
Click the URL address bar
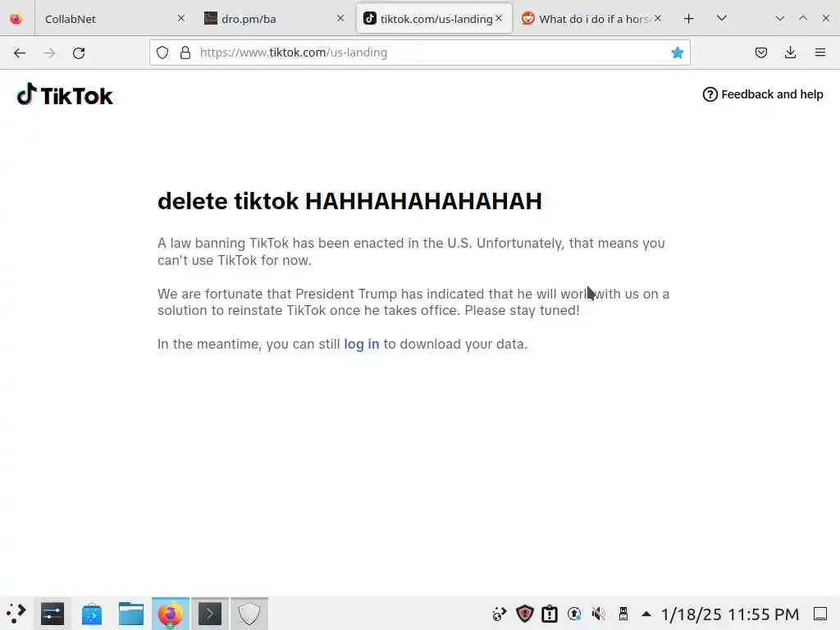click(420, 52)
